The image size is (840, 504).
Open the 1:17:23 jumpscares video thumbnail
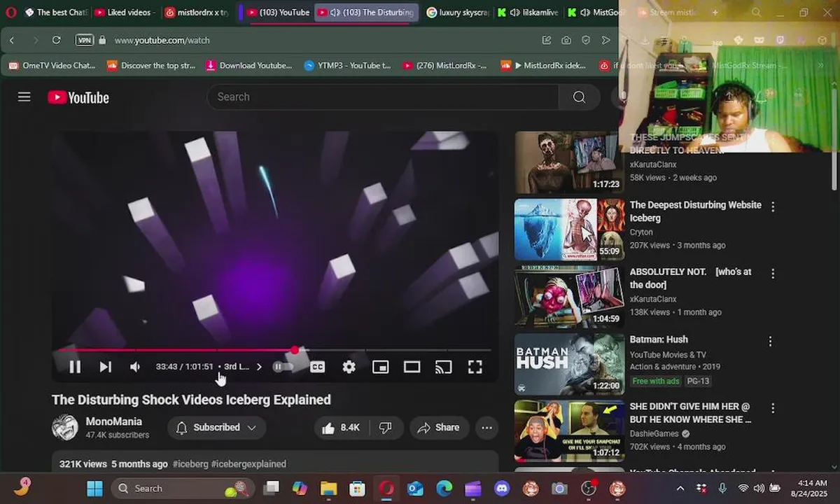(x=570, y=162)
